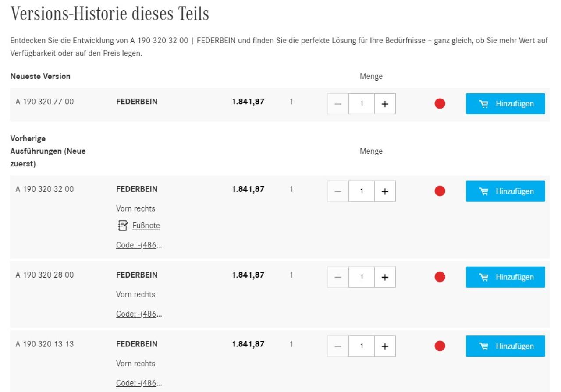Focus quantity field for A 190 320 32 00
The image size is (561, 392).
click(362, 191)
